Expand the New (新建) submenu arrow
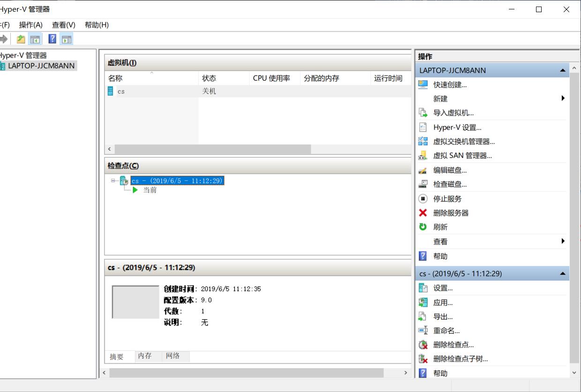Screen dimensions: 581x392 (563, 98)
